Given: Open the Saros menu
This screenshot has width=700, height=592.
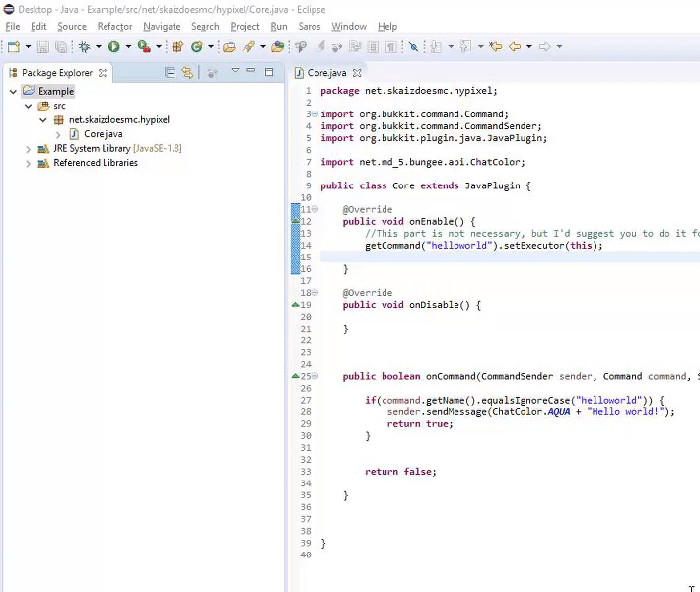Looking at the screenshot, I should pos(310,27).
